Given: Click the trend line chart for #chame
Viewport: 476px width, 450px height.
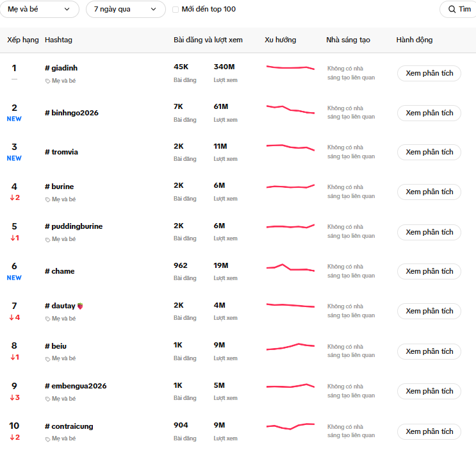Looking at the screenshot, I should (x=290, y=268).
